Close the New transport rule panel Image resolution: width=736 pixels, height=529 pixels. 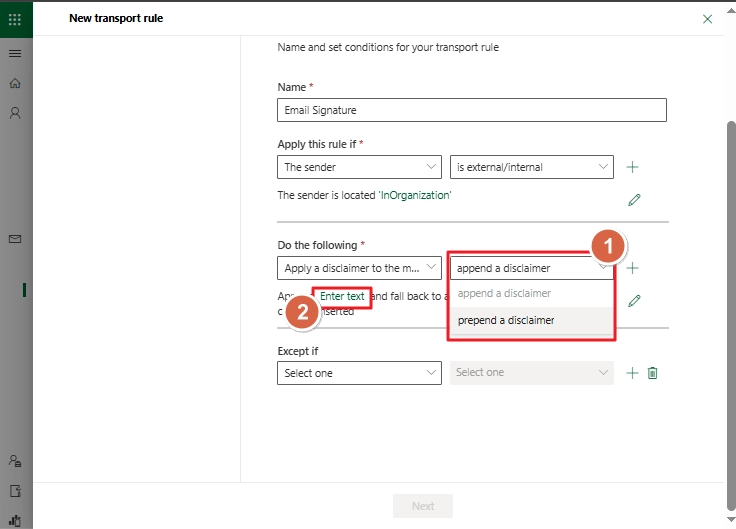pos(707,19)
